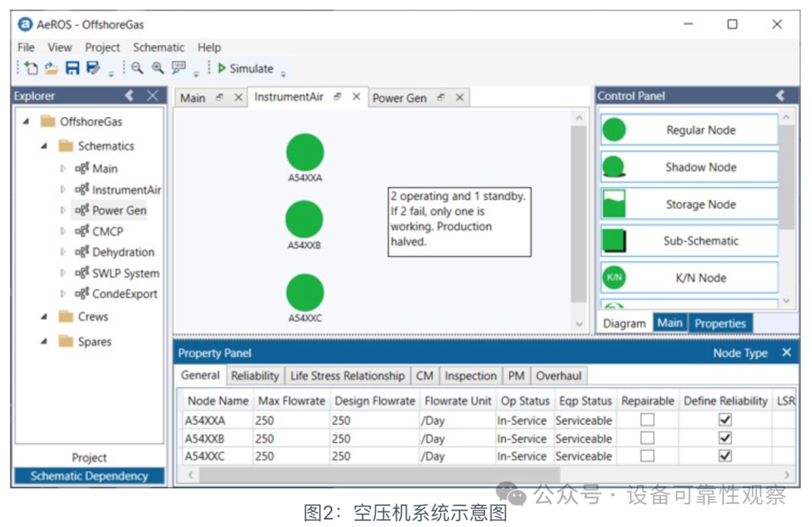This screenshot has width=812, height=527.
Task: Pick the K/N Node tool
Action: pyautogui.click(x=689, y=277)
